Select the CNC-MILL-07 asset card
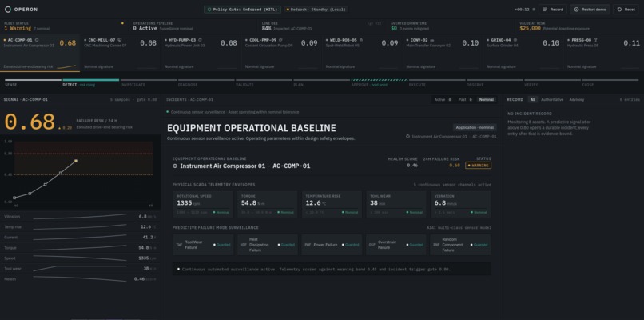 pos(121,53)
